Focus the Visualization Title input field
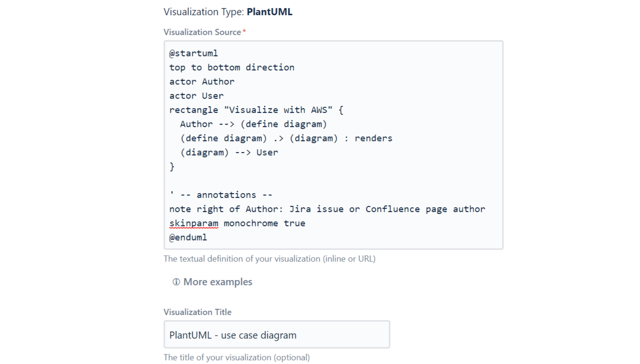 tap(276, 335)
